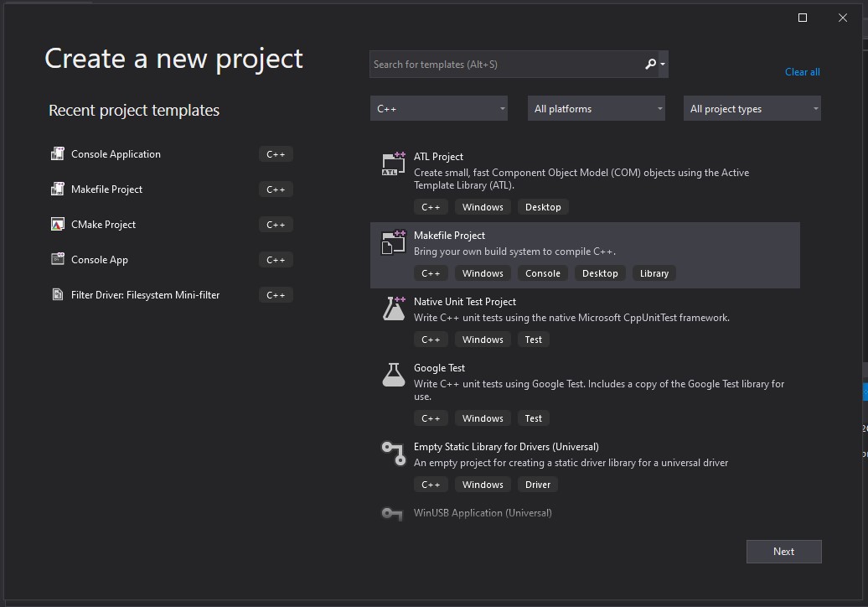Click the Windows tag under ATL Project

click(483, 207)
